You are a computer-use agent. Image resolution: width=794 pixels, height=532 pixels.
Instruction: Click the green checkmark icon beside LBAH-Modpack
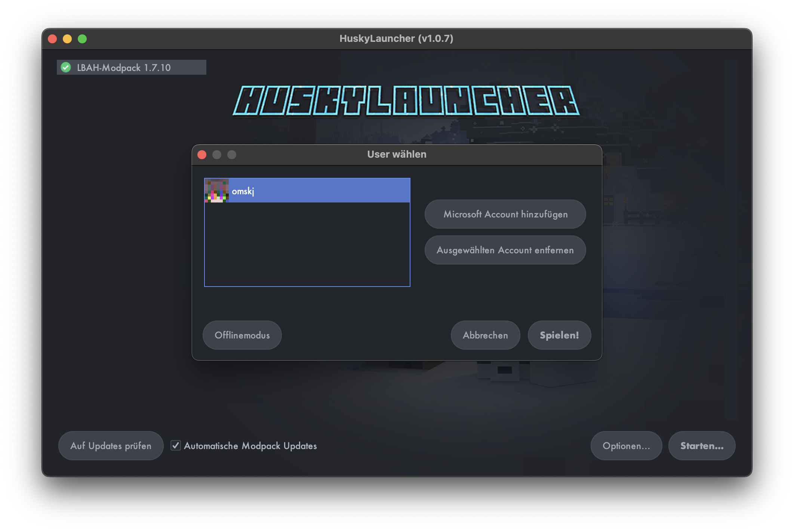coord(66,68)
